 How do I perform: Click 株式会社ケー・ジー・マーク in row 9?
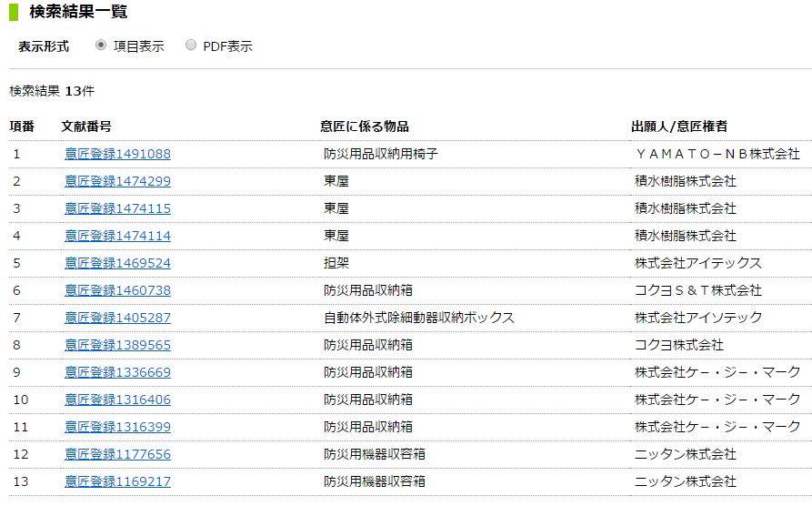(717, 372)
